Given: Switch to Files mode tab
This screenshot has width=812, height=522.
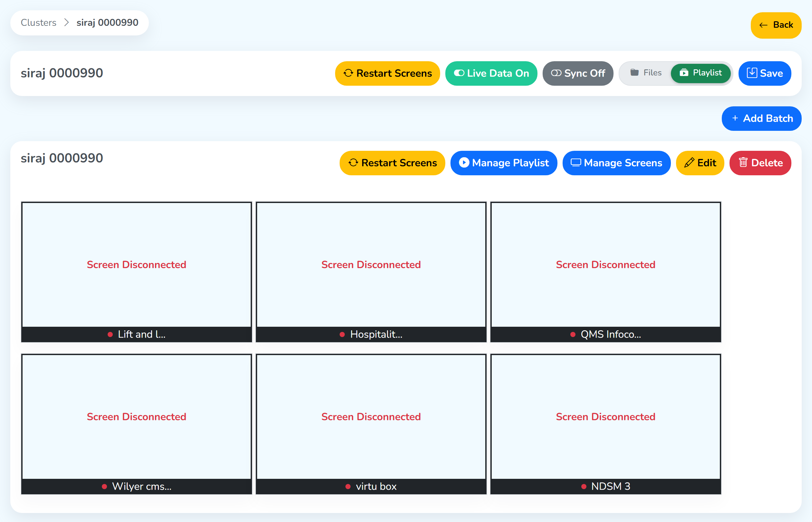Looking at the screenshot, I should coord(646,73).
